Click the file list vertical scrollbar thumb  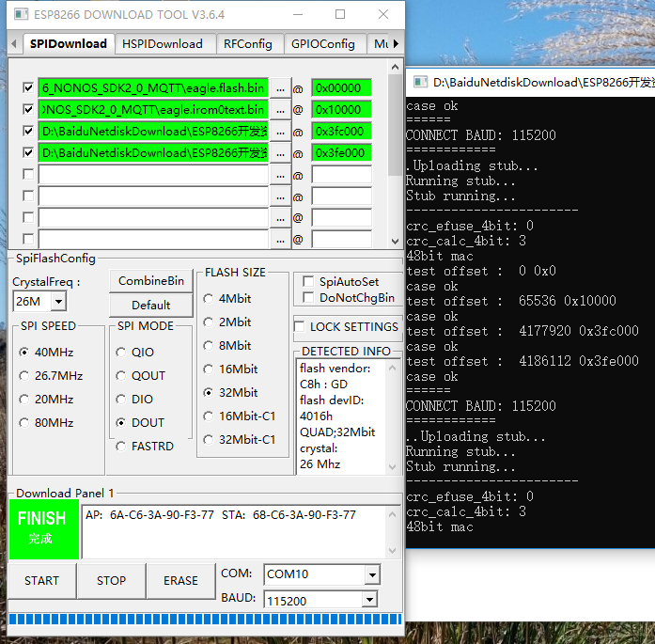tap(395, 125)
